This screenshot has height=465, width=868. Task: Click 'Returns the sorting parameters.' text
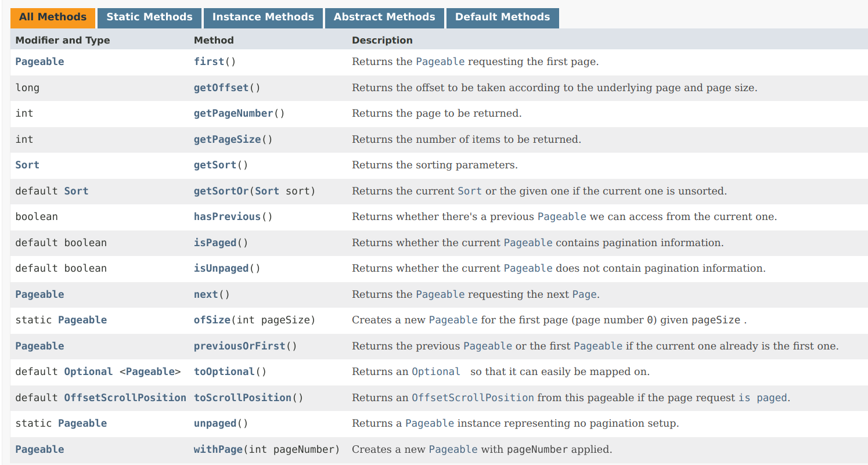click(x=435, y=165)
